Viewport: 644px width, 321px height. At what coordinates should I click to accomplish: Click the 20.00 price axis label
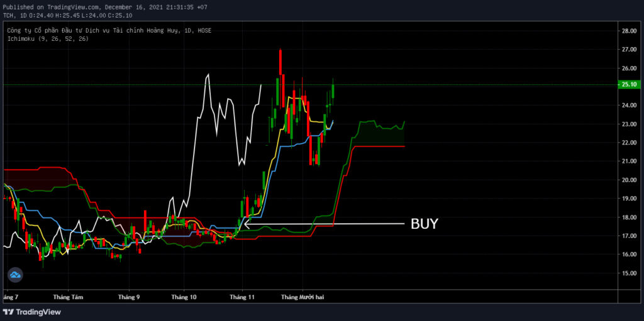pyautogui.click(x=629, y=180)
